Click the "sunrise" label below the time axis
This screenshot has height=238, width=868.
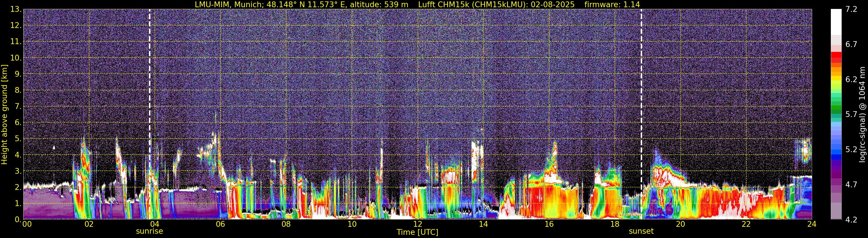click(x=149, y=231)
